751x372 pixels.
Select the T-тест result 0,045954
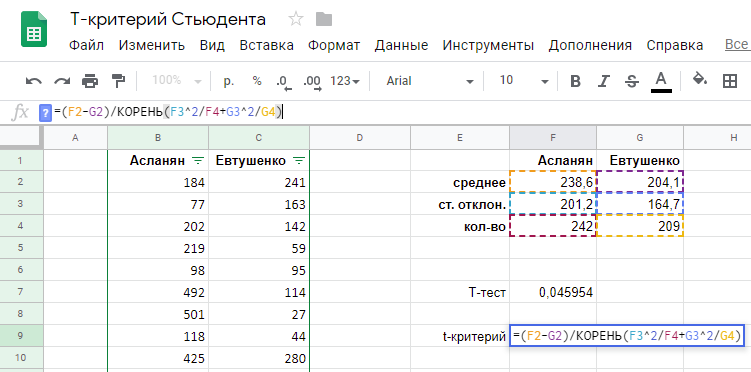coord(553,292)
